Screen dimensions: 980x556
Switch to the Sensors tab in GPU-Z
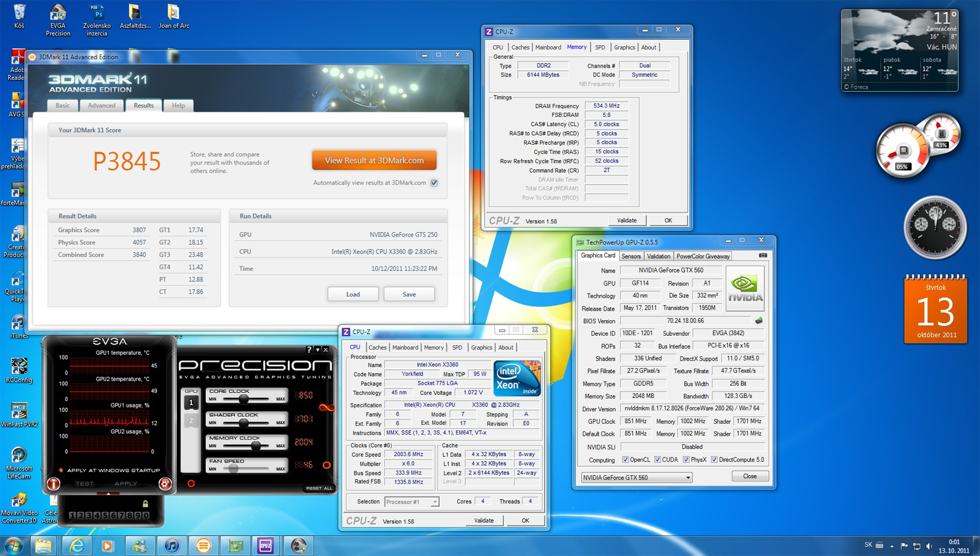tap(631, 256)
